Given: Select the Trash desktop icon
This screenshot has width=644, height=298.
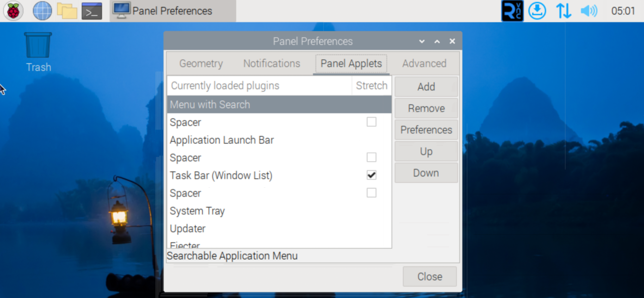Looking at the screenshot, I should pos(38,52).
